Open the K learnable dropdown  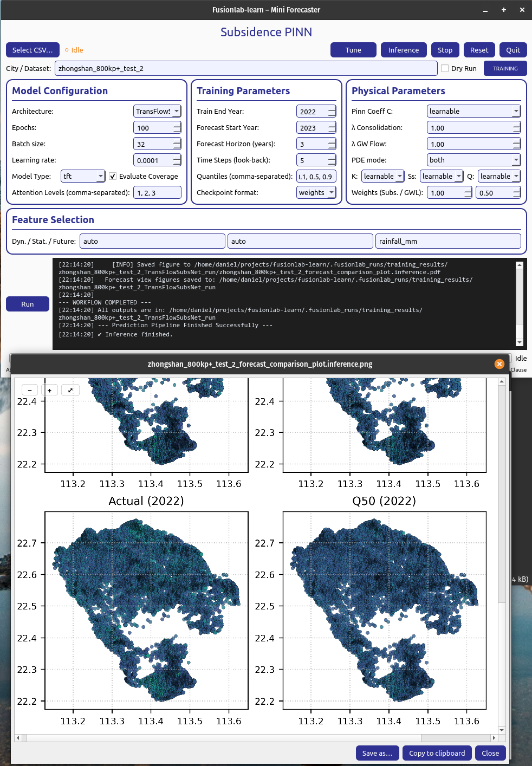[x=382, y=176]
